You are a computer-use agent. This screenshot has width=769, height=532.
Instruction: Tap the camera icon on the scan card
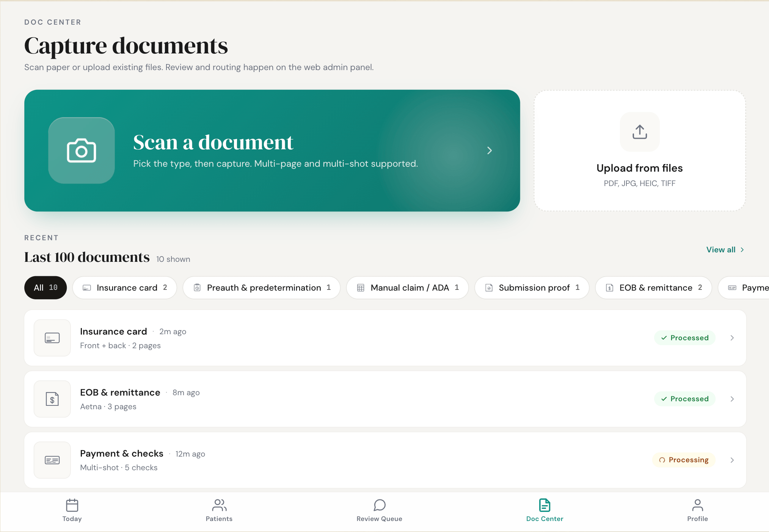82,150
